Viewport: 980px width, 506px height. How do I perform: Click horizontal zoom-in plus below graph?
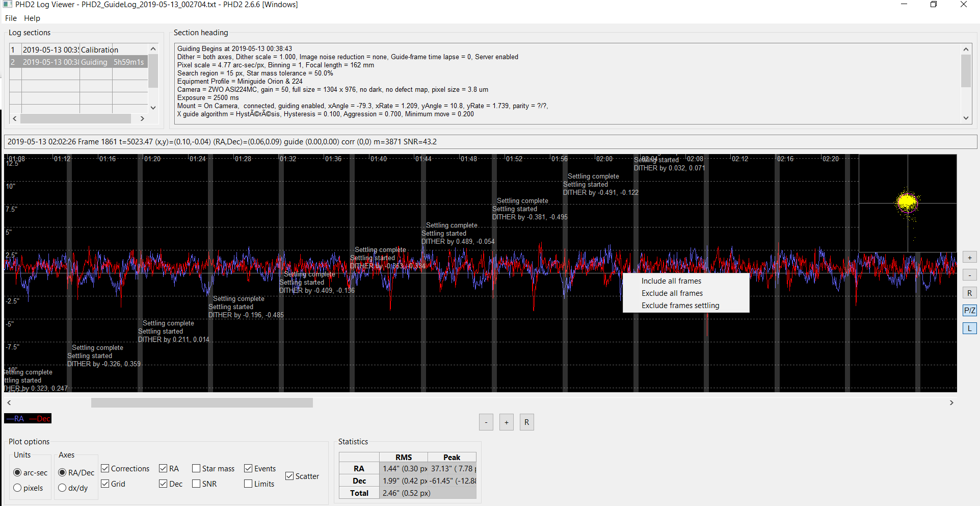(x=507, y=422)
